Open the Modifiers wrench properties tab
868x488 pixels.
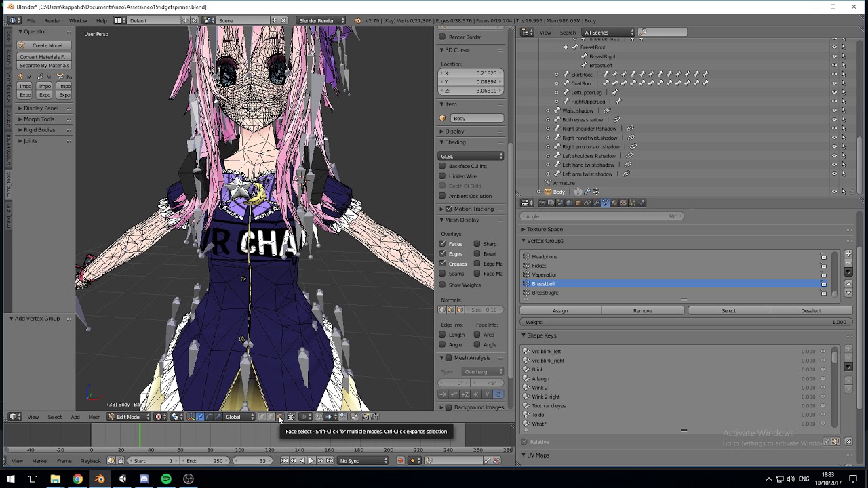[x=596, y=203]
